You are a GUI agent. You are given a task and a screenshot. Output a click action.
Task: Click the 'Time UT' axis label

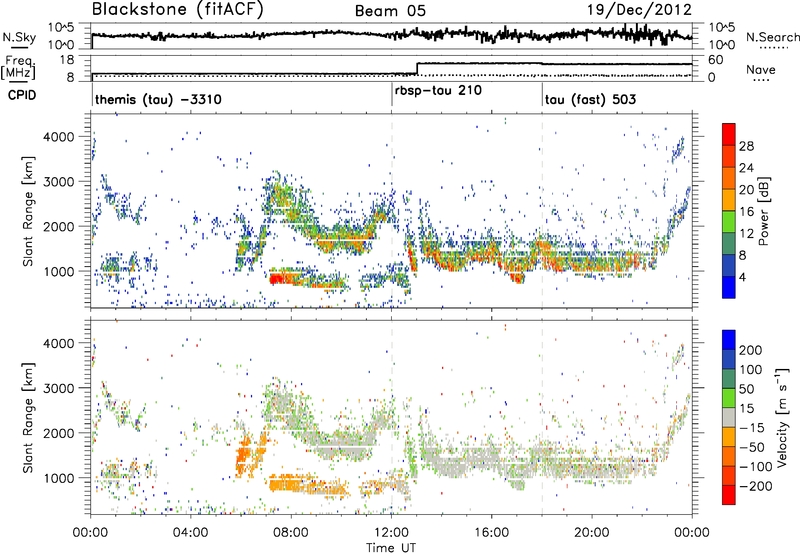click(391, 548)
